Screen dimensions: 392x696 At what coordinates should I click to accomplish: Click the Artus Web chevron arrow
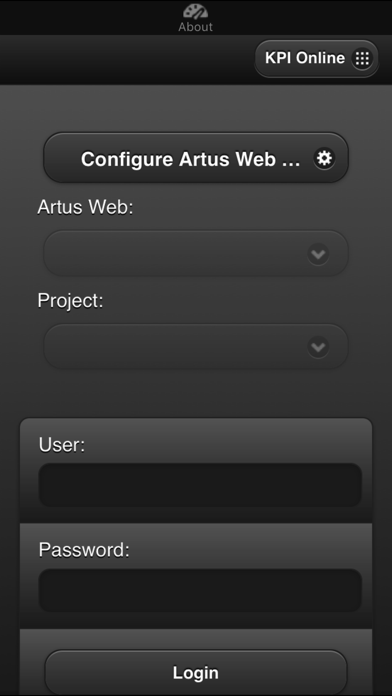(318, 254)
